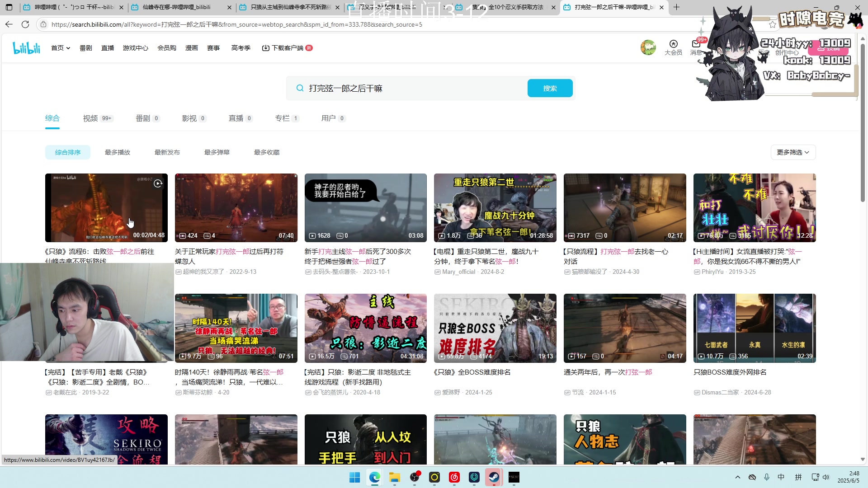Open File Explorer from taskbar

pyautogui.click(x=395, y=477)
